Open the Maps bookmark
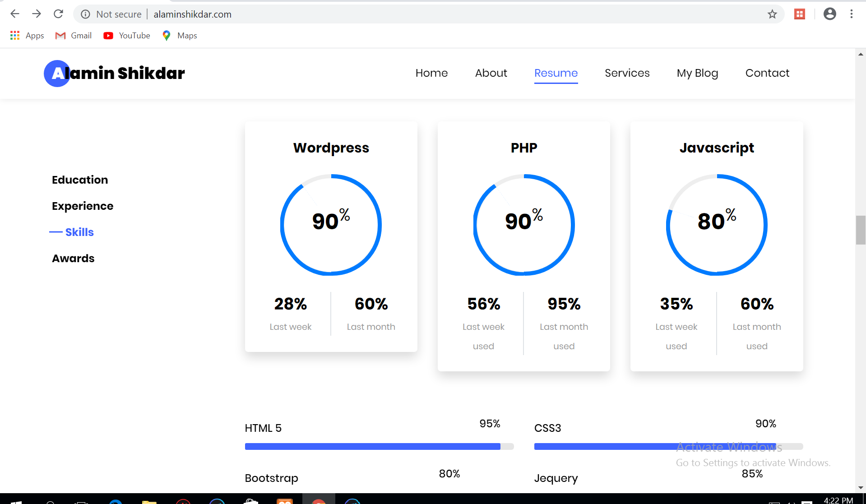The image size is (866, 504). click(x=180, y=36)
